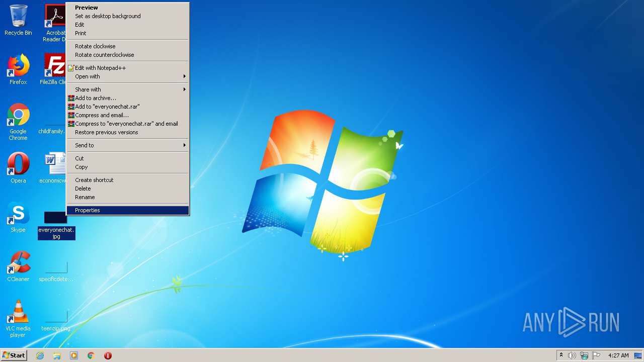Choose Rotate clockwise
The width and height of the screenshot is (644, 362).
128,46
